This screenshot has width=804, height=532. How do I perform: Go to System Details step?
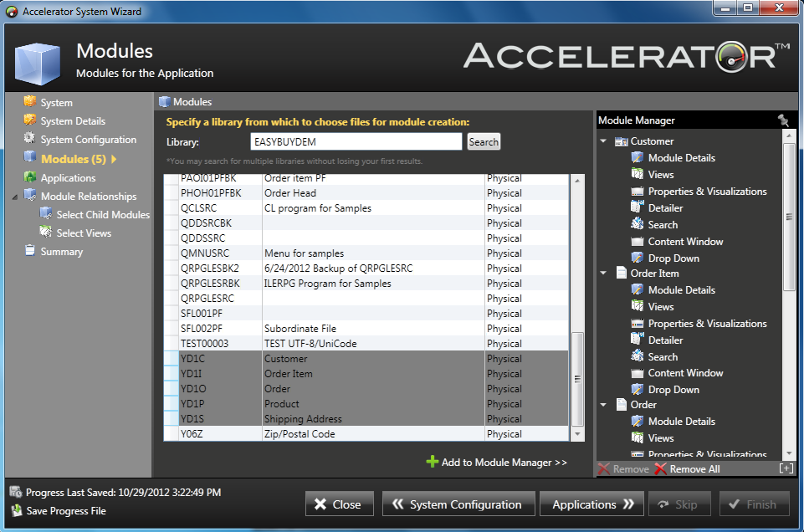73,121
